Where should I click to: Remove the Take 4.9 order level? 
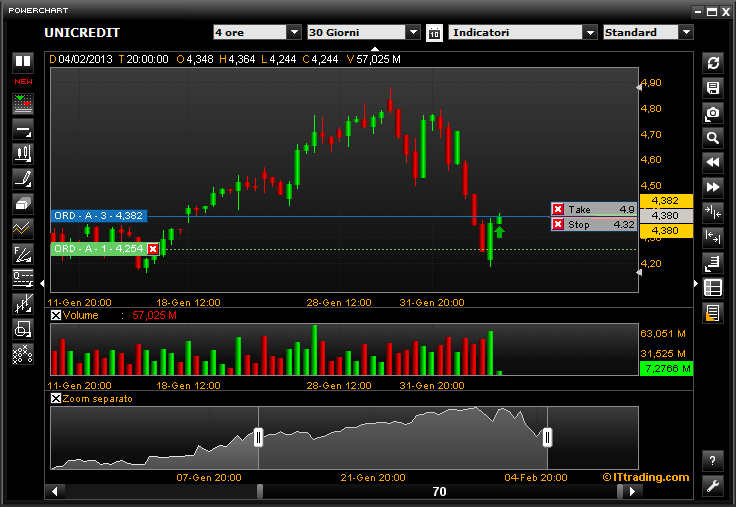558,209
